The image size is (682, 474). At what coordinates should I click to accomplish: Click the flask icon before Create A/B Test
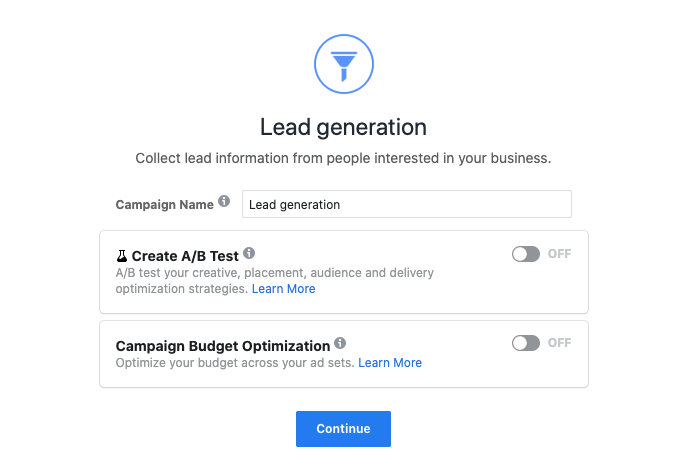click(x=122, y=256)
